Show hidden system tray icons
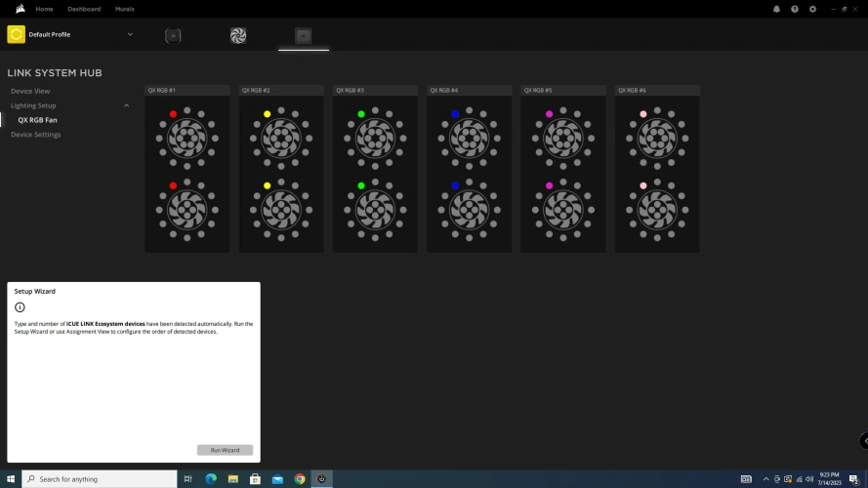This screenshot has height=488, width=868. 765,479
